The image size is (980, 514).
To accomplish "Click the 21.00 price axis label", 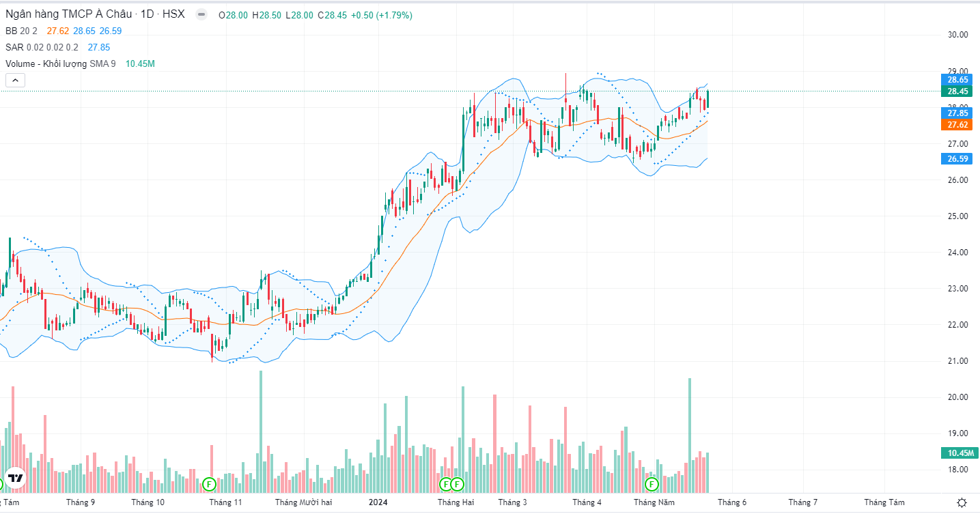I will (959, 360).
